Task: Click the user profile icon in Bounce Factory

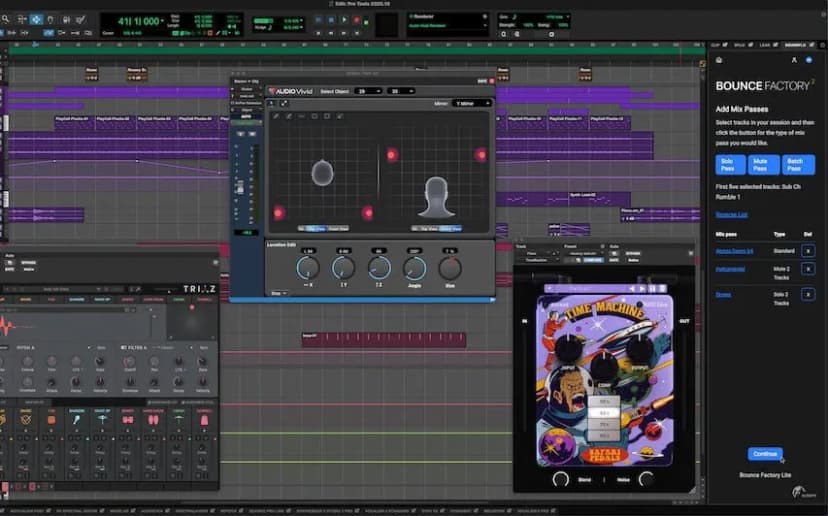Action: point(794,60)
